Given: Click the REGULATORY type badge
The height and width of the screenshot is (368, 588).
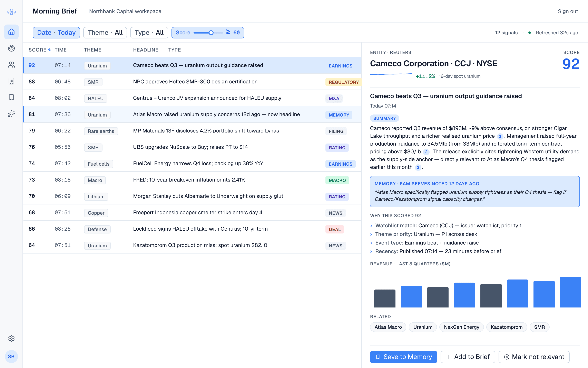Looking at the screenshot, I should (344, 82).
